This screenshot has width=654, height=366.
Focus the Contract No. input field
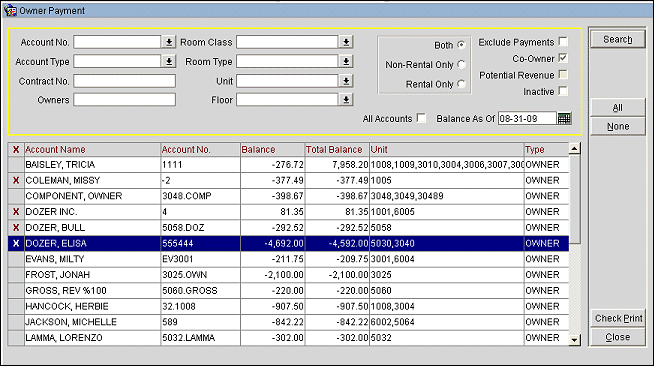click(124, 81)
